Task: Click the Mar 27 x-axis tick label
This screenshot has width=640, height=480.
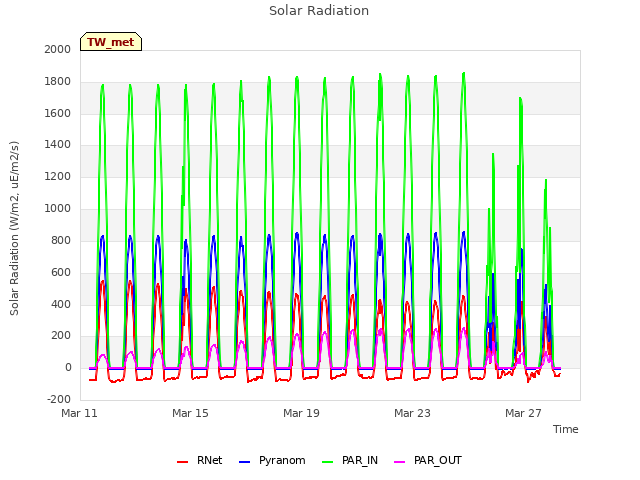Action: [523, 413]
